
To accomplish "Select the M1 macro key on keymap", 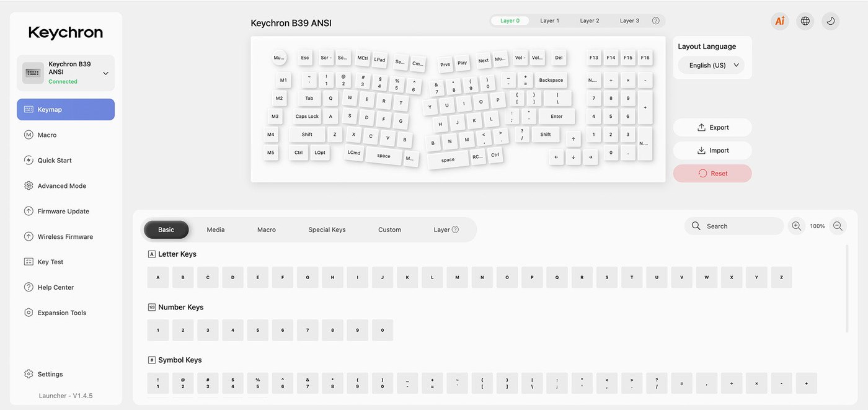I will [283, 80].
